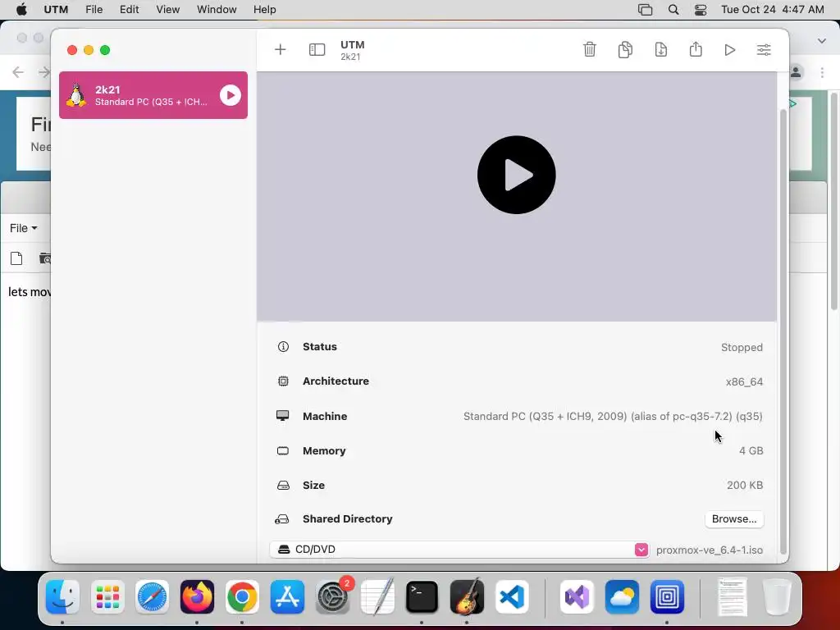Click the x86_64 architecture value
The image size is (840, 630).
coord(744,382)
